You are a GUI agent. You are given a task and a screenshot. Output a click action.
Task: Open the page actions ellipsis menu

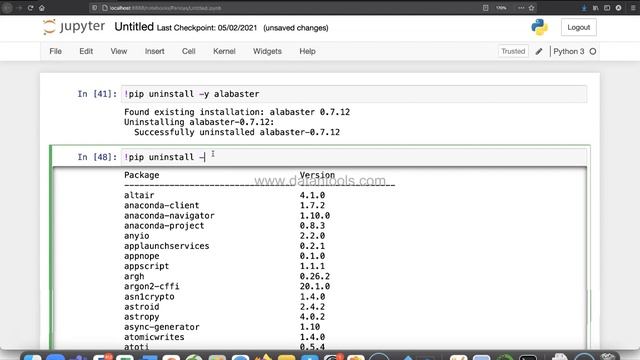[x=521, y=8]
